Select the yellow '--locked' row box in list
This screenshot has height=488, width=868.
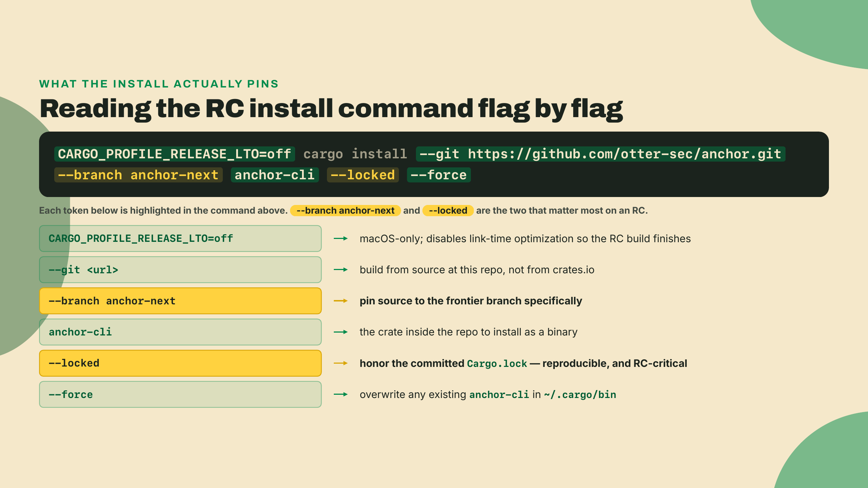click(x=180, y=363)
